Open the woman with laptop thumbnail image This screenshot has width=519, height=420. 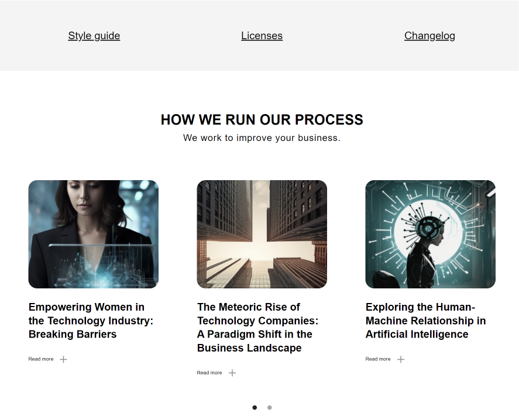click(94, 235)
